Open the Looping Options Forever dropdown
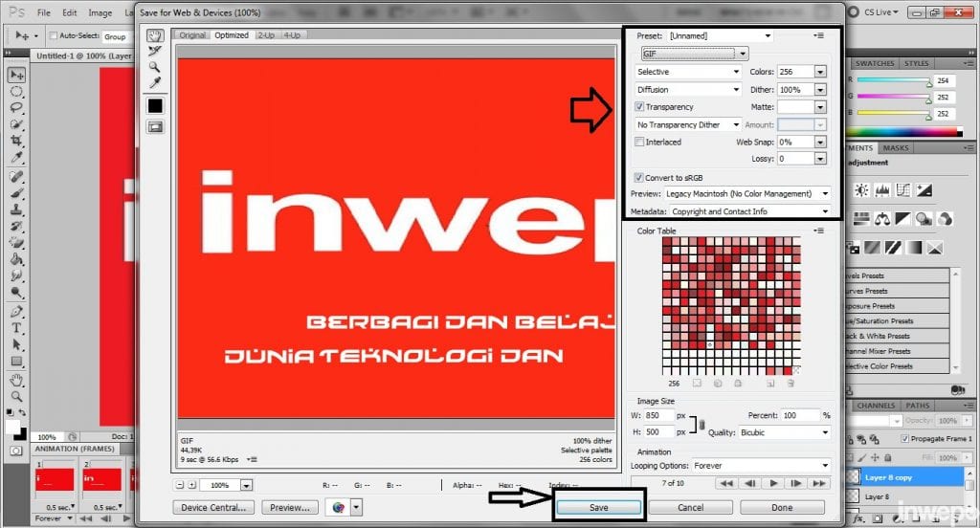Screen dimensions: 980x528 [761, 466]
